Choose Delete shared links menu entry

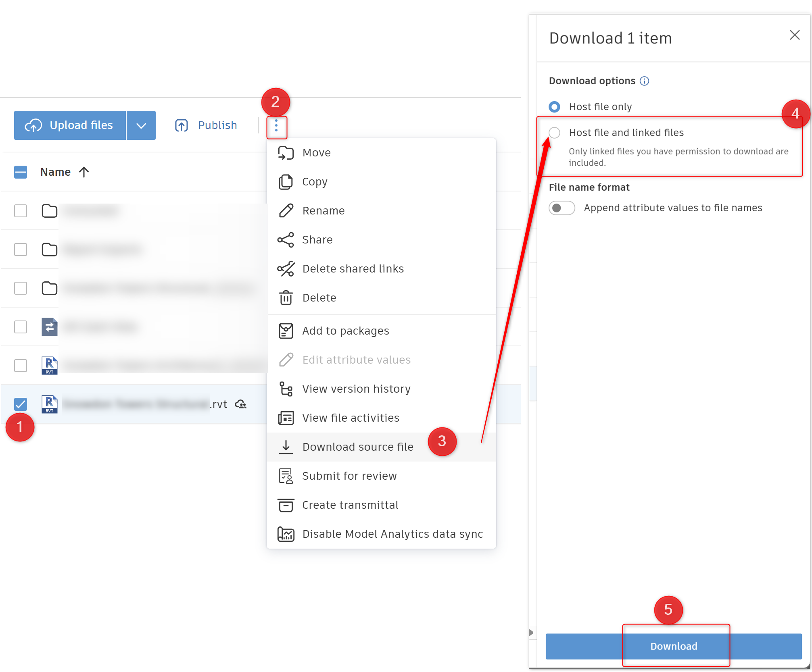coord(381,269)
